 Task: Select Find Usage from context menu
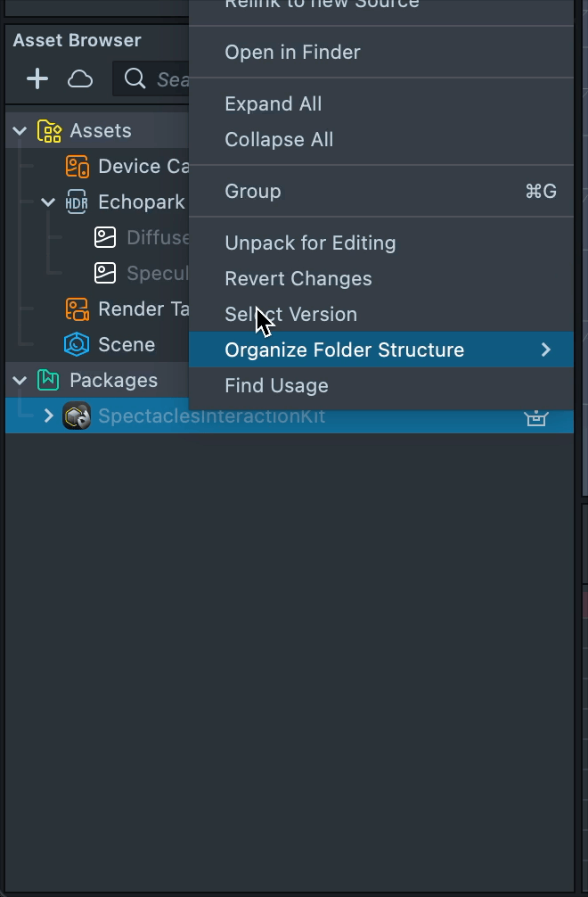[276, 386]
